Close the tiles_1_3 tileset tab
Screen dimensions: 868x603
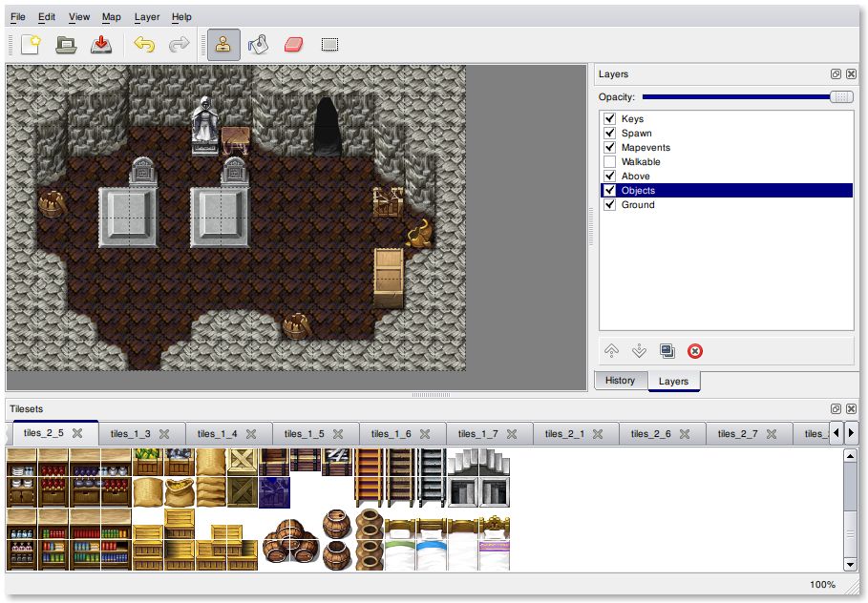[164, 433]
